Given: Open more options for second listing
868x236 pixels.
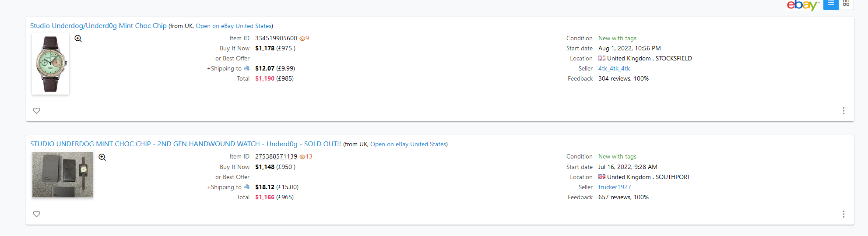Looking at the screenshot, I should 843,214.
